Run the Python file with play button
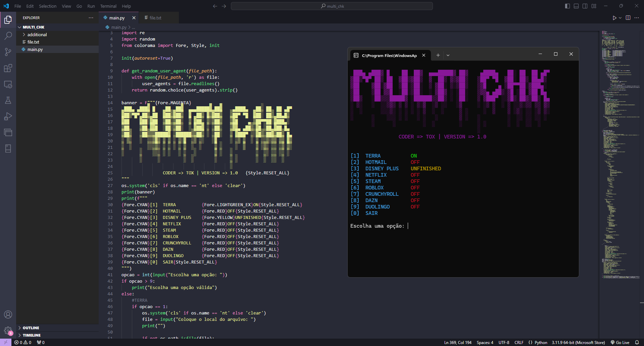Screen dimensions: 644x346 (x=614, y=18)
